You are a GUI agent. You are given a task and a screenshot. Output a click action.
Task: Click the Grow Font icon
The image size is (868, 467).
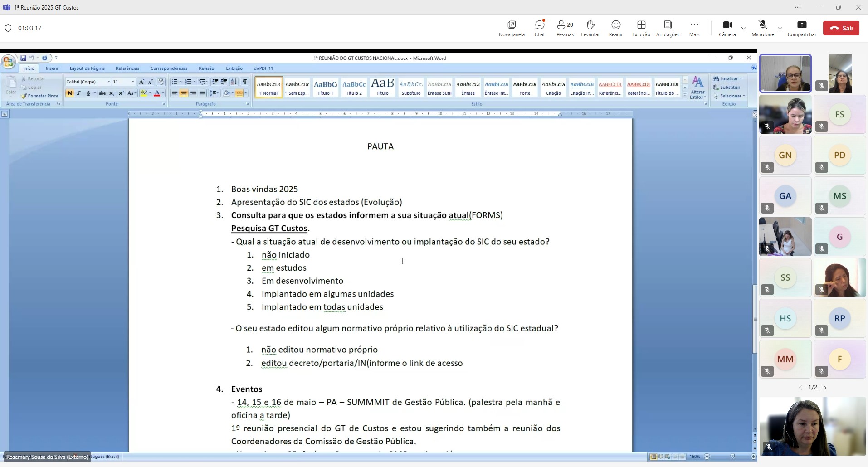(141, 82)
